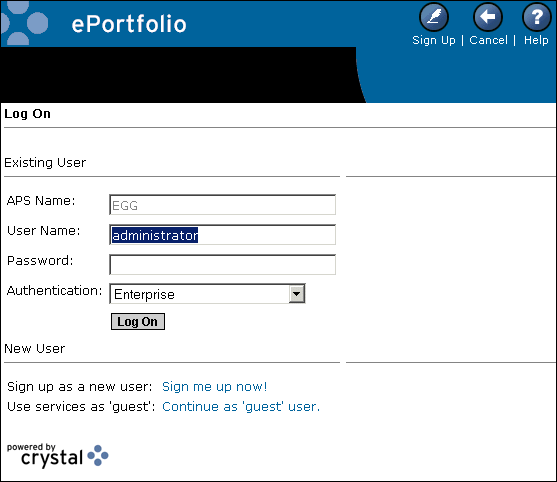Click the Help text in the header
Viewport: 557px width, 482px height.
536,40
